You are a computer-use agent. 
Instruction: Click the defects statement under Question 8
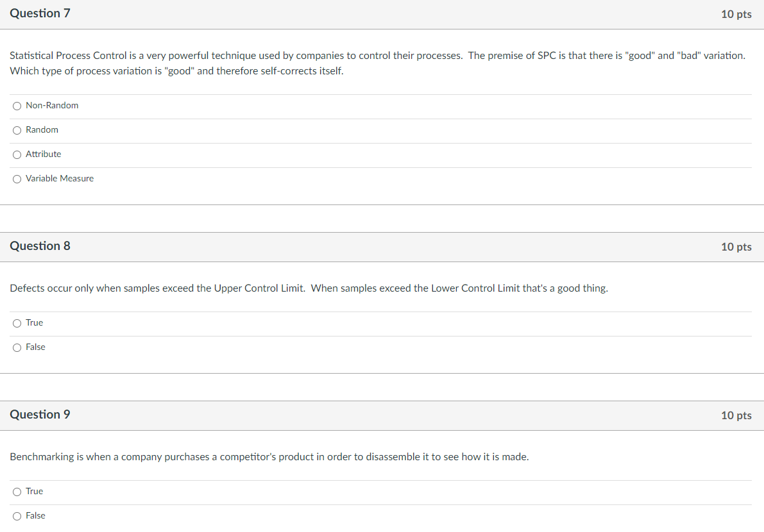308,288
